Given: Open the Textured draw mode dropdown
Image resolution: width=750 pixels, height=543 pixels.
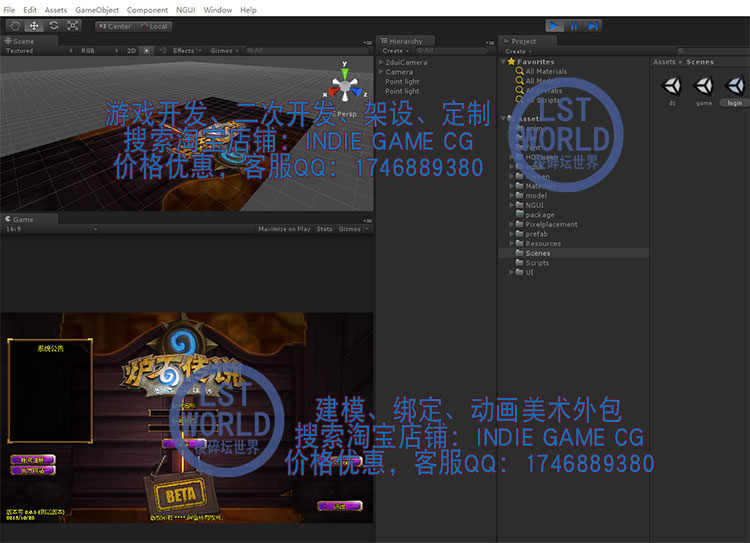Looking at the screenshot, I should [x=38, y=51].
